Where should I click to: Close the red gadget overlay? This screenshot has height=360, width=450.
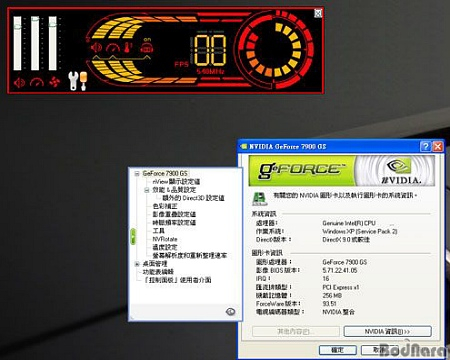pyautogui.click(x=318, y=13)
